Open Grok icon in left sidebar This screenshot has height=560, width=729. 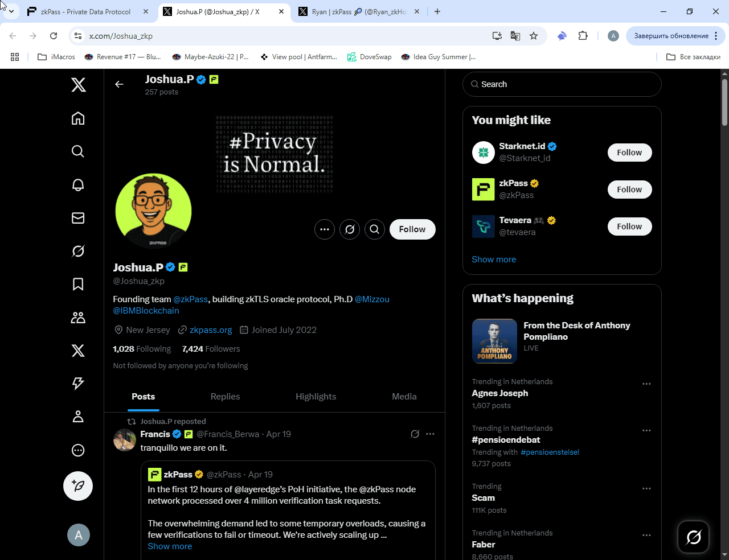[78, 251]
